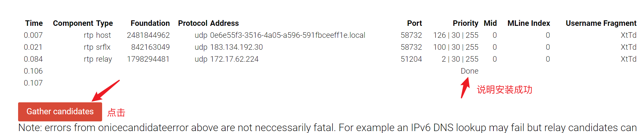Select the host candidate .local address
644x133 pixels.
tap(287, 35)
